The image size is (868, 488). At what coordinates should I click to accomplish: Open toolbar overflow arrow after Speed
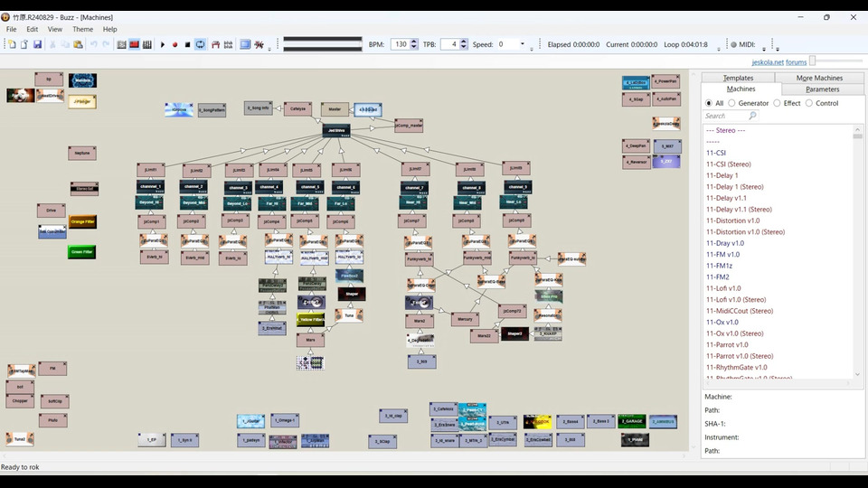pos(532,49)
